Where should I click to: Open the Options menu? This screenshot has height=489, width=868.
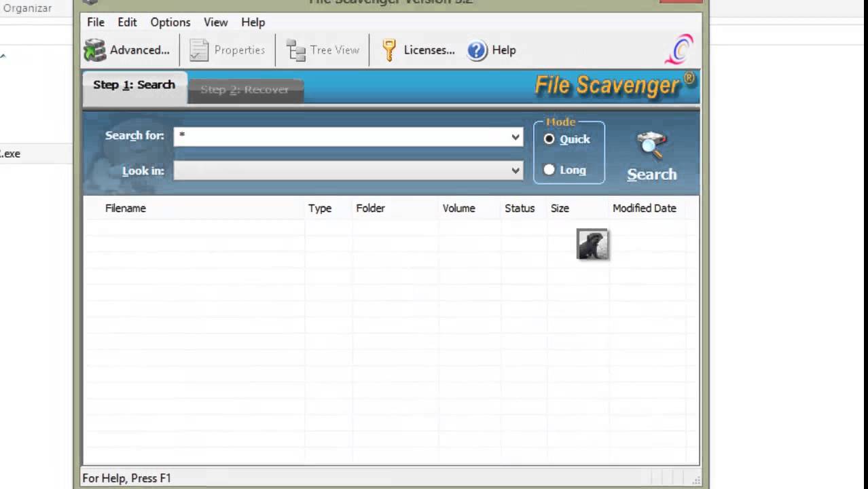point(170,22)
